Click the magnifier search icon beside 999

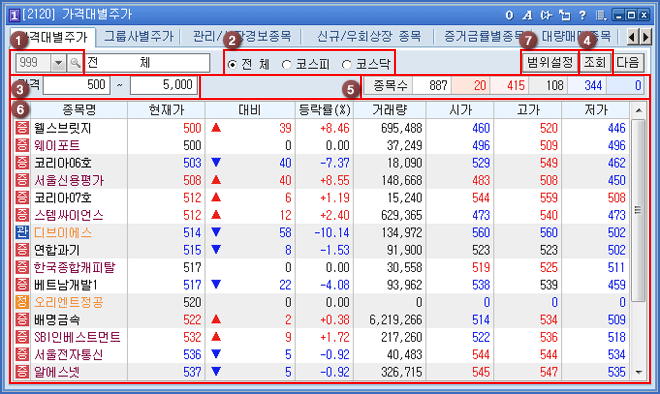point(75,63)
